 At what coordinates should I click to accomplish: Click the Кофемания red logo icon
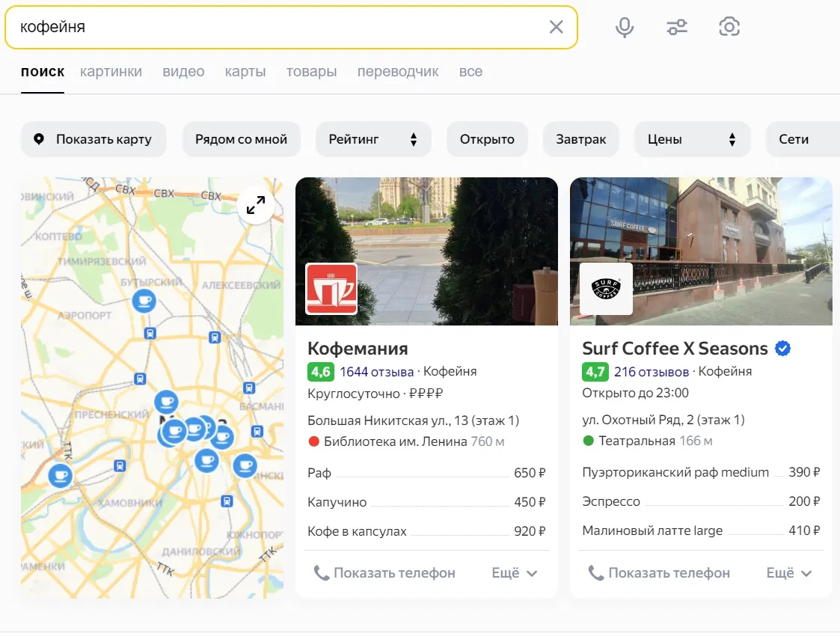pyautogui.click(x=331, y=288)
